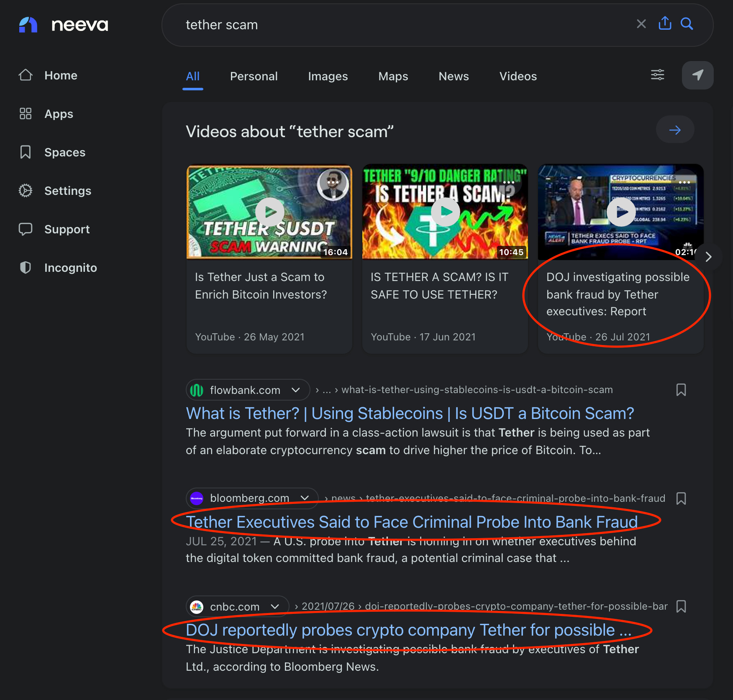Click the arrow to see more videos
733x700 pixels.
pyautogui.click(x=675, y=130)
